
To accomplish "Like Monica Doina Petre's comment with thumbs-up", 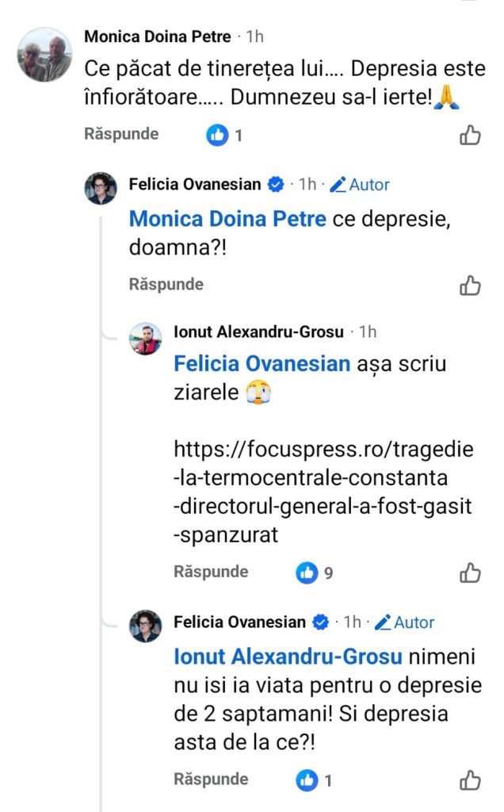I will tap(470, 136).
